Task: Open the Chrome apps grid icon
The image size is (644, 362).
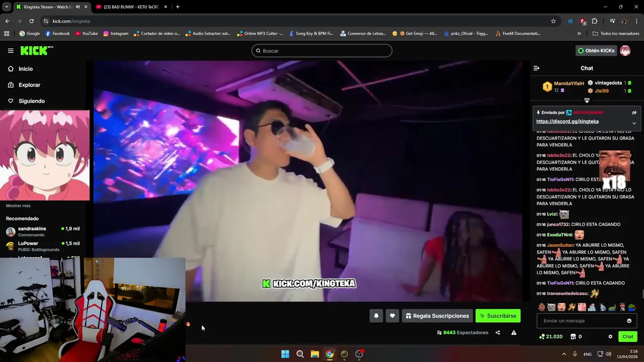Action: [7, 34]
